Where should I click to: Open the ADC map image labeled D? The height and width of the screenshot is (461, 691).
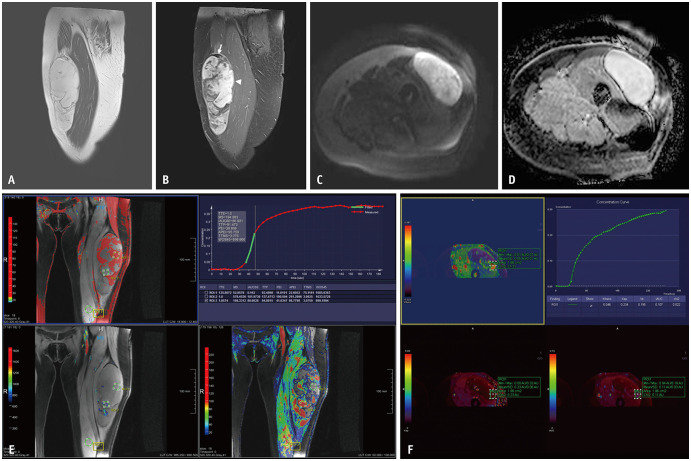click(x=595, y=96)
